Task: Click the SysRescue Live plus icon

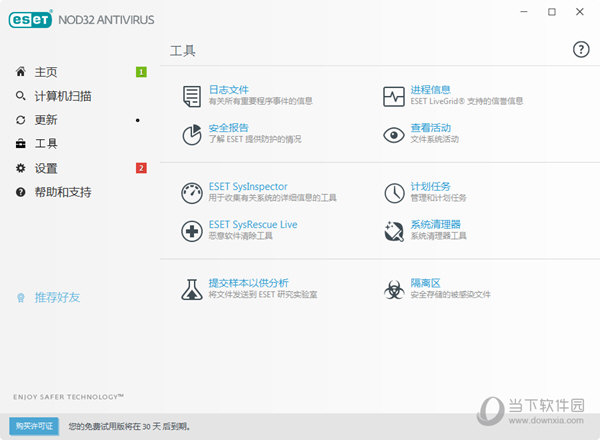Action: click(x=192, y=231)
